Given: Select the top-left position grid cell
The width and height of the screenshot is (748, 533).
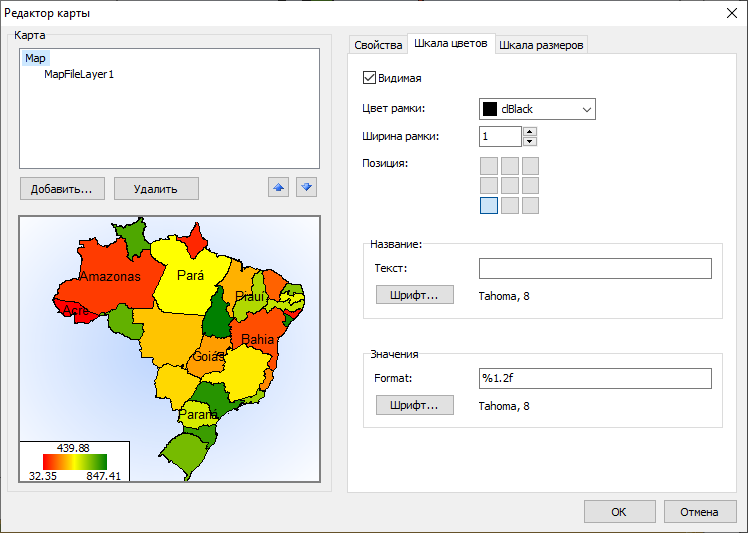Looking at the screenshot, I should coord(489,165).
